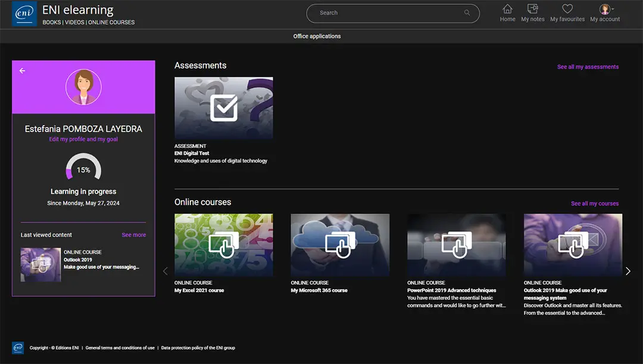The width and height of the screenshot is (643, 364).
Task: Click the profile avatar picture
Action: click(x=83, y=87)
